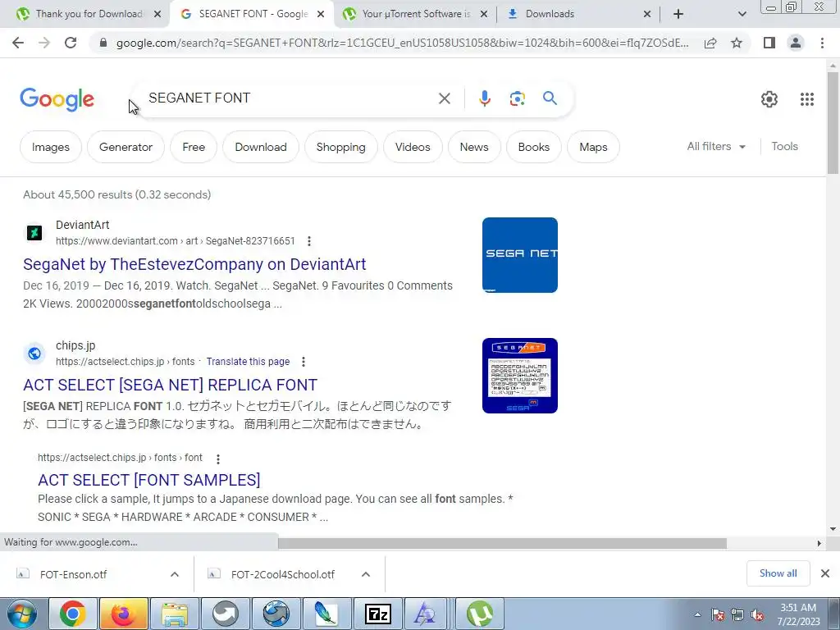The height and width of the screenshot is (630, 840).
Task: Open Google search settings gear
Action: [769, 99]
